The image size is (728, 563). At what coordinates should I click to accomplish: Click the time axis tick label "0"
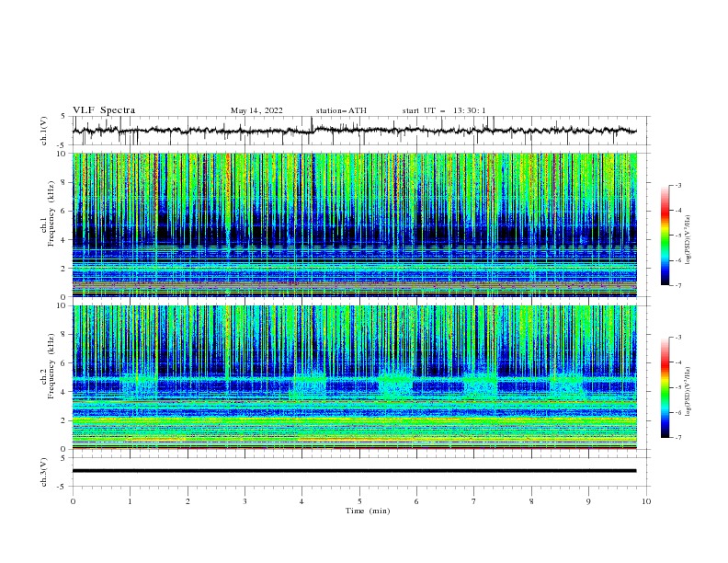click(73, 501)
